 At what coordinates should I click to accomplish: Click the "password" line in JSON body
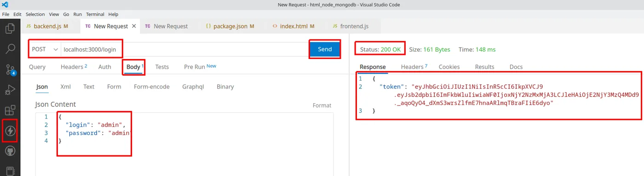(x=98, y=133)
